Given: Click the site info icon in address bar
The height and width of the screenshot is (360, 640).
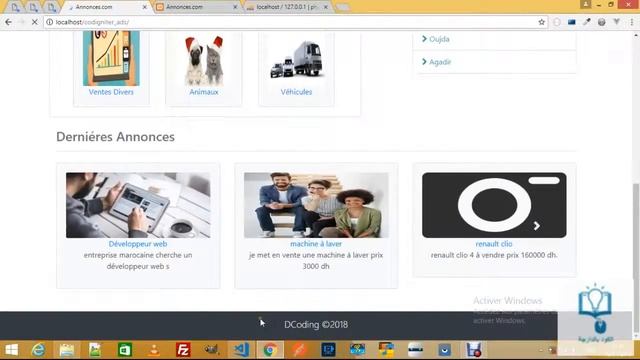Looking at the screenshot, I should tap(49, 22).
